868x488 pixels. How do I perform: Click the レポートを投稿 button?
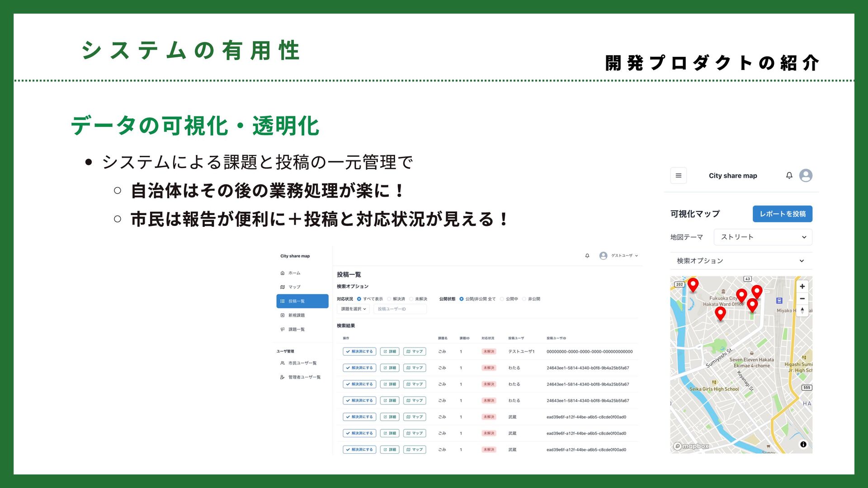click(782, 214)
